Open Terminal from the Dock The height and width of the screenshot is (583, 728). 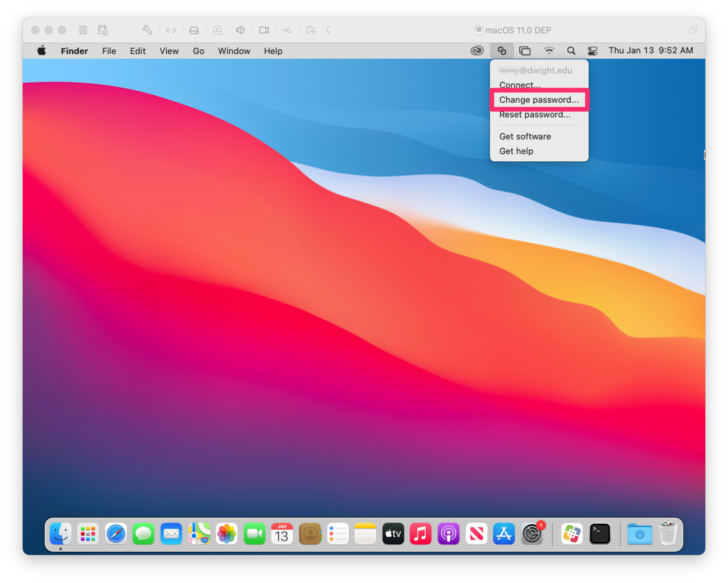coord(599,534)
